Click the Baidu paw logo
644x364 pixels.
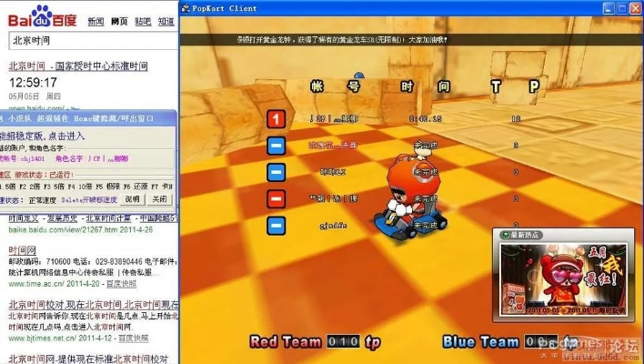click(x=43, y=15)
